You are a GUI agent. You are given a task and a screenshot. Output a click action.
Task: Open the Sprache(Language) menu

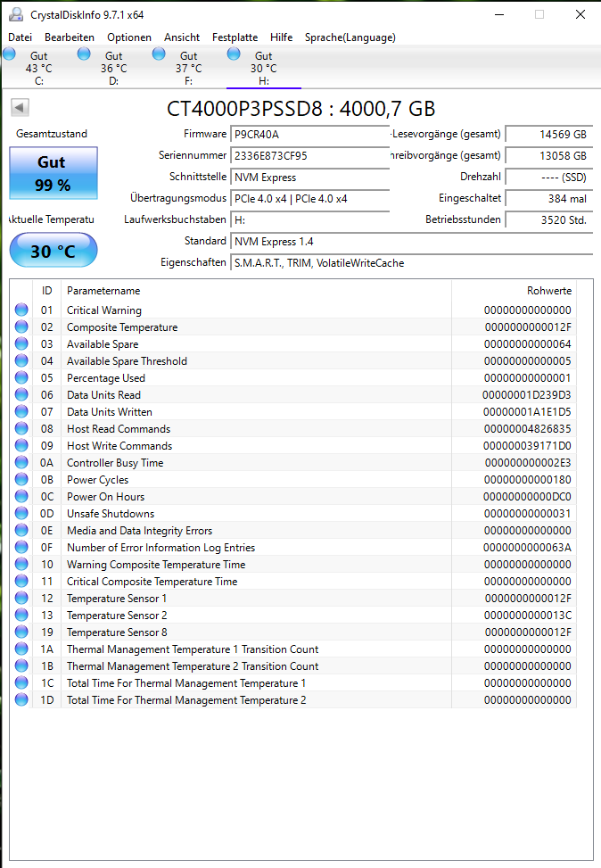pos(350,37)
